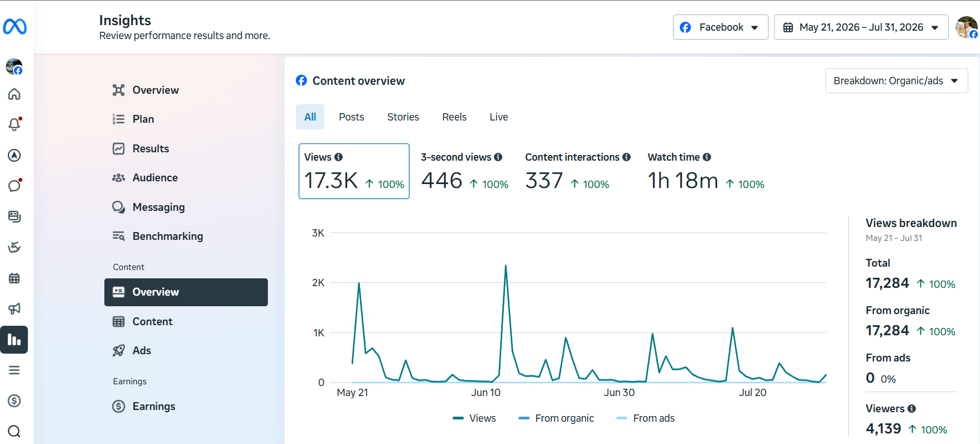Select the highlighted Content Overview item
This screenshot has width=980, height=444.
(186, 292)
